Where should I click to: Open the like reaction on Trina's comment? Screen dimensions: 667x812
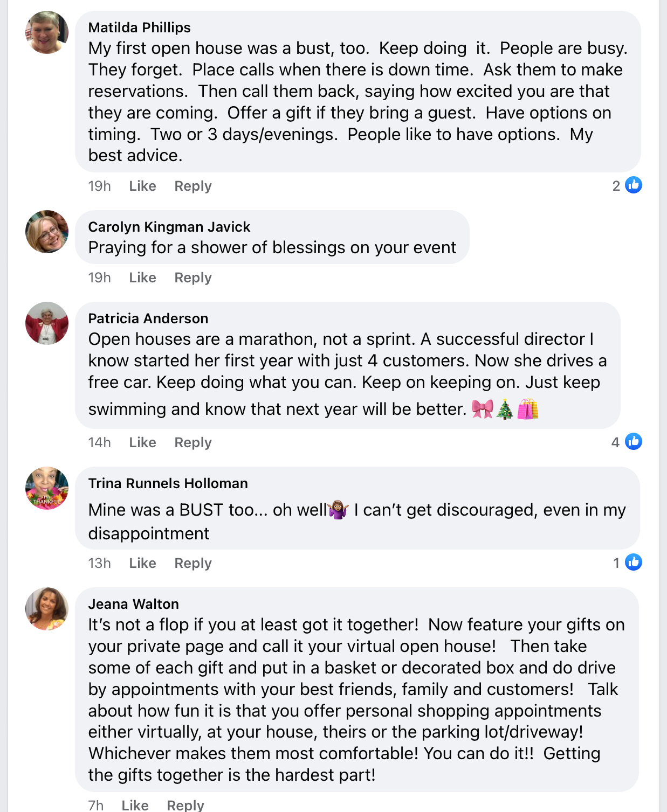coord(628,563)
